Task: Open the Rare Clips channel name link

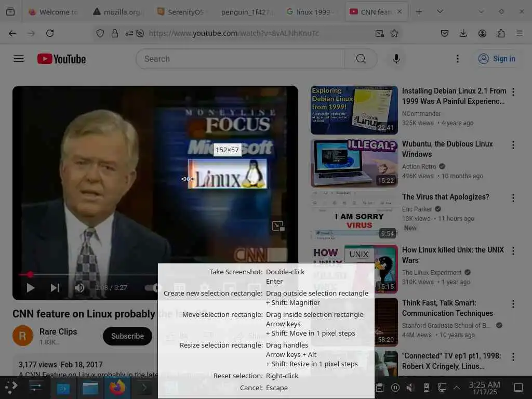Action: pyautogui.click(x=58, y=331)
